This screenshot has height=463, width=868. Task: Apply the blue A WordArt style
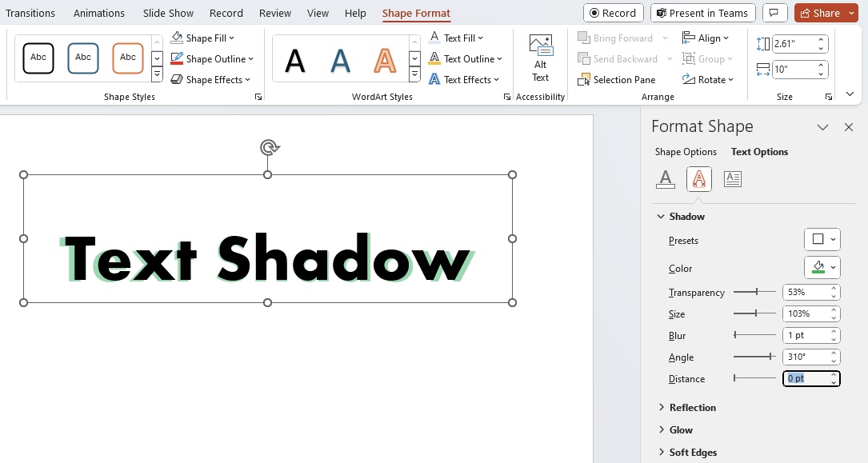[x=340, y=60]
